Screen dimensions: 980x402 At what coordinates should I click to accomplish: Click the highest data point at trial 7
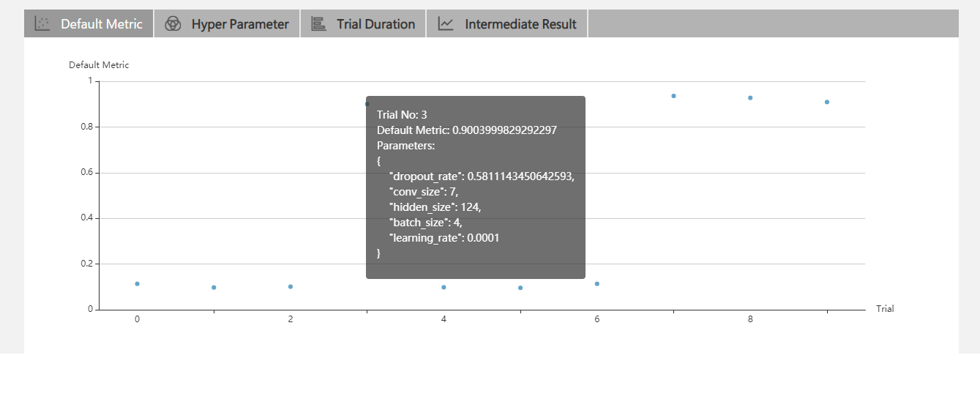[x=673, y=96]
